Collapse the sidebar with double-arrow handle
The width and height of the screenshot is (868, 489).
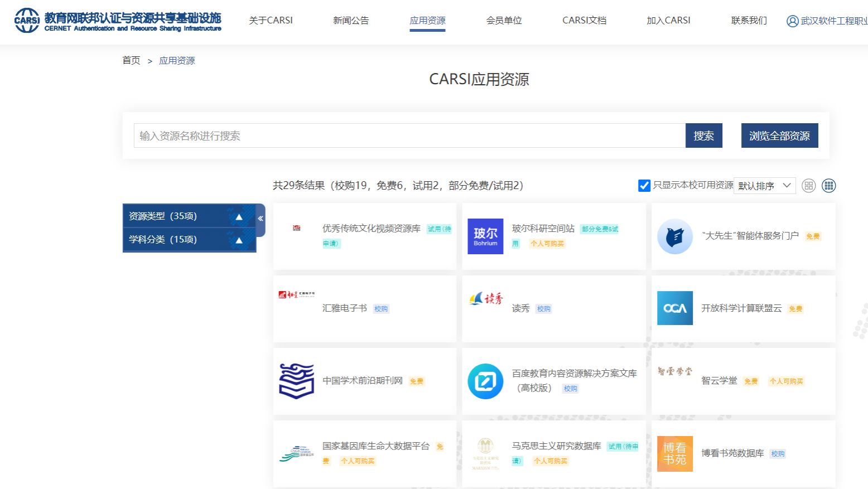pos(261,219)
